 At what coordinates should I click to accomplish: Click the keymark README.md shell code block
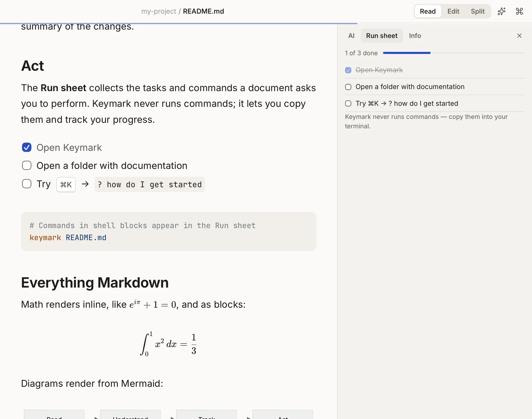coord(169,231)
